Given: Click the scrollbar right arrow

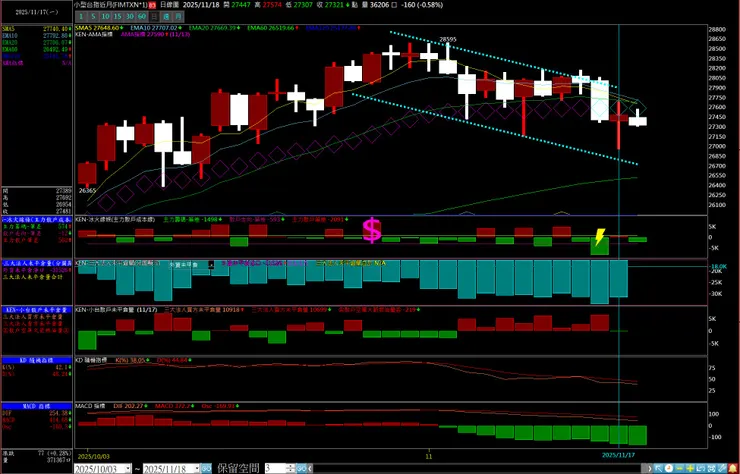Looking at the screenshot, I should point(649,469).
